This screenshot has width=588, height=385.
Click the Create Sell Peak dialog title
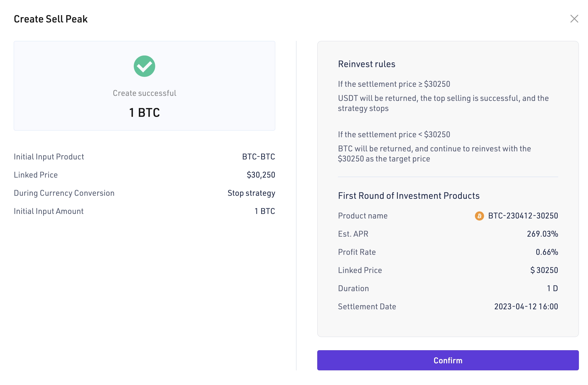coord(50,19)
